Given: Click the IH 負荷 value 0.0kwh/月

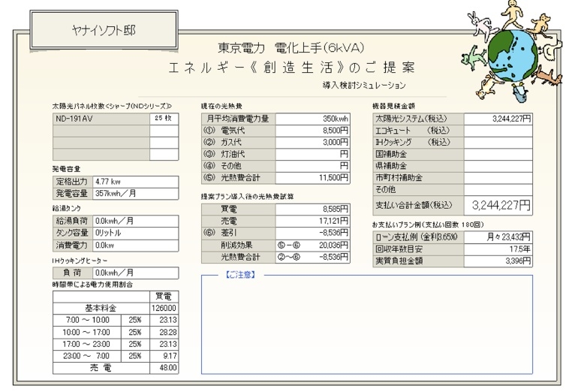Looking at the screenshot, I should 136,273.
